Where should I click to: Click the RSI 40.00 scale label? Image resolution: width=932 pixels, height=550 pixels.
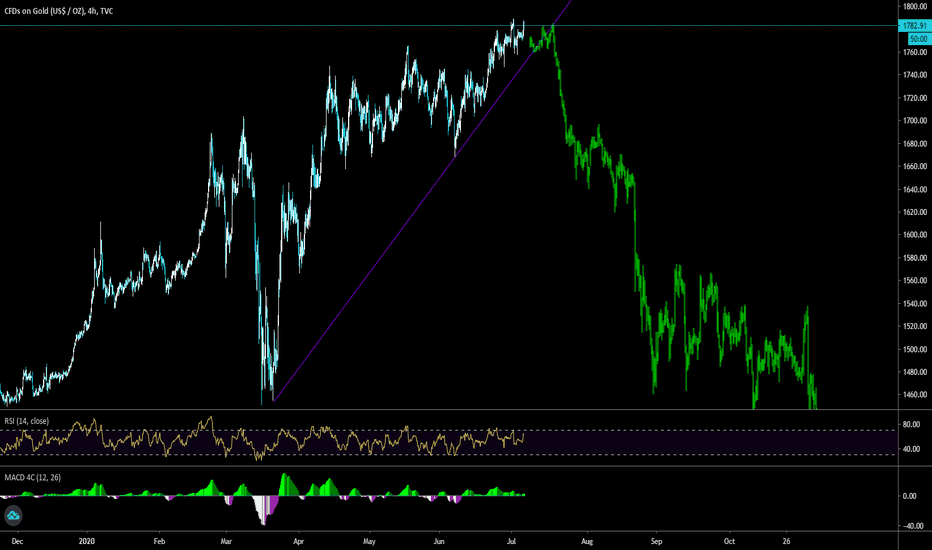pyautogui.click(x=911, y=450)
